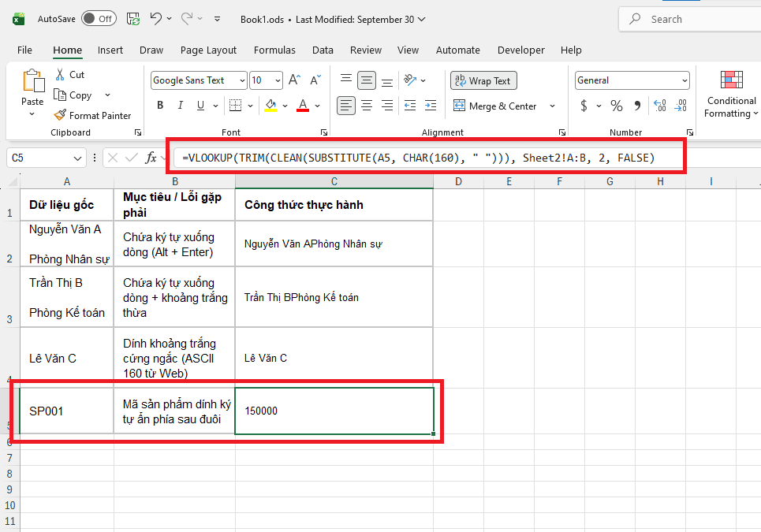The image size is (761, 532).
Task: Open Conditional Formatting
Action: (731, 94)
